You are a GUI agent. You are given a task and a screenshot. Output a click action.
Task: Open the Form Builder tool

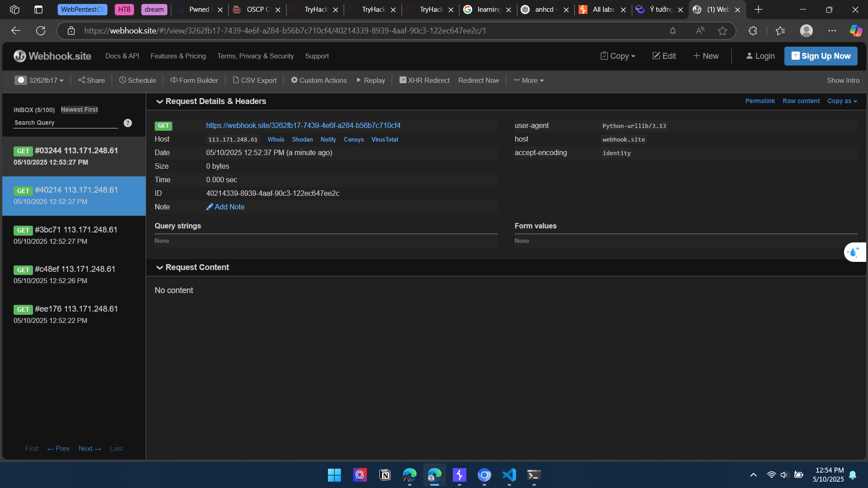pos(194,81)
